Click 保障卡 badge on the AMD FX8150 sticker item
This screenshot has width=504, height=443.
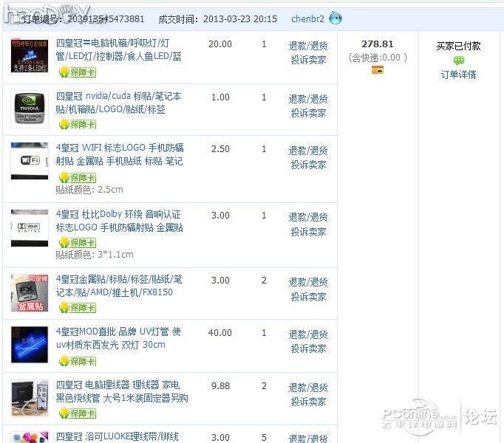click(78, 308)
